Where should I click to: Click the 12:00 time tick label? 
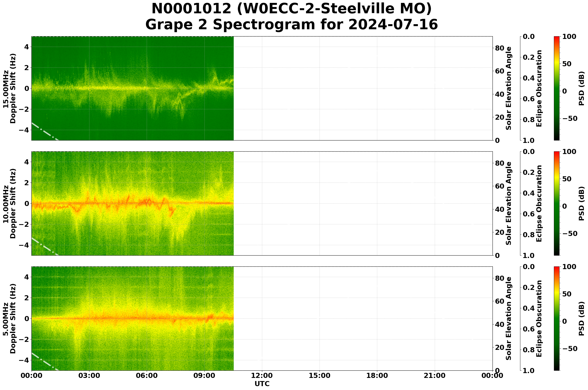coord(262,375)
